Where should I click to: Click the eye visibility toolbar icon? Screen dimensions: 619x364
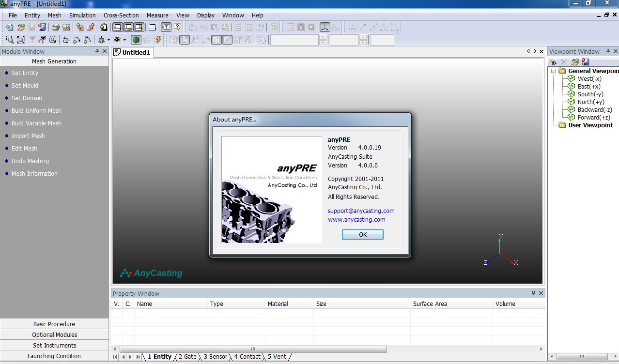[117, 40]
